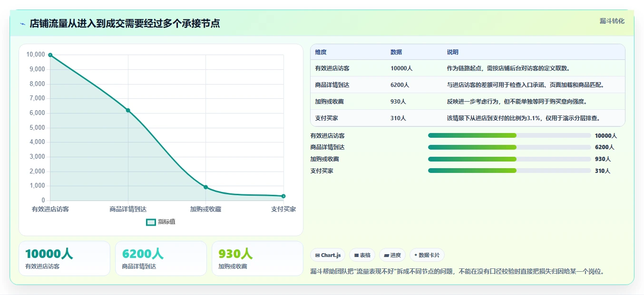Screen dimensions: 644x295
Task: Click the 加购或收藏 progress bar
Action: point(509,159)
